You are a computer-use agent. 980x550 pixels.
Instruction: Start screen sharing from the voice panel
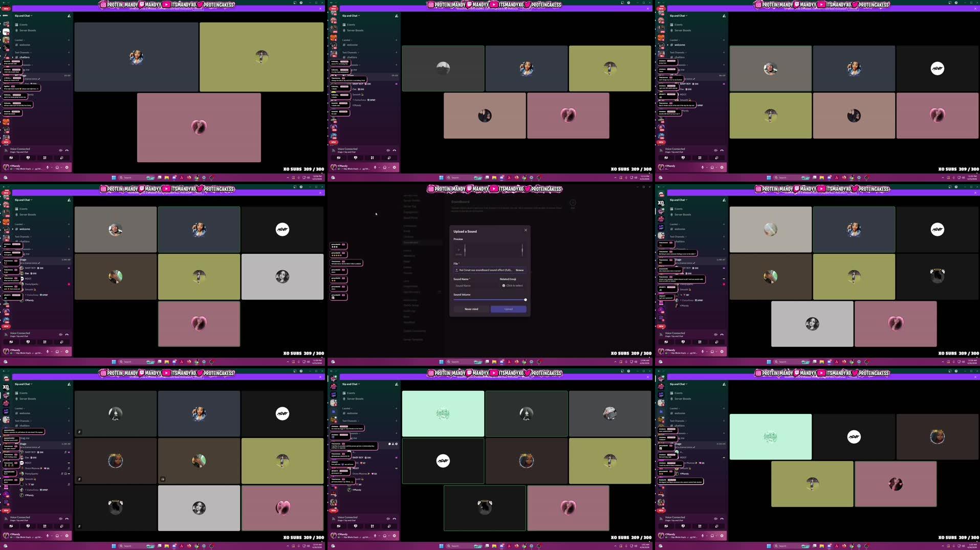tap(28, 158)
